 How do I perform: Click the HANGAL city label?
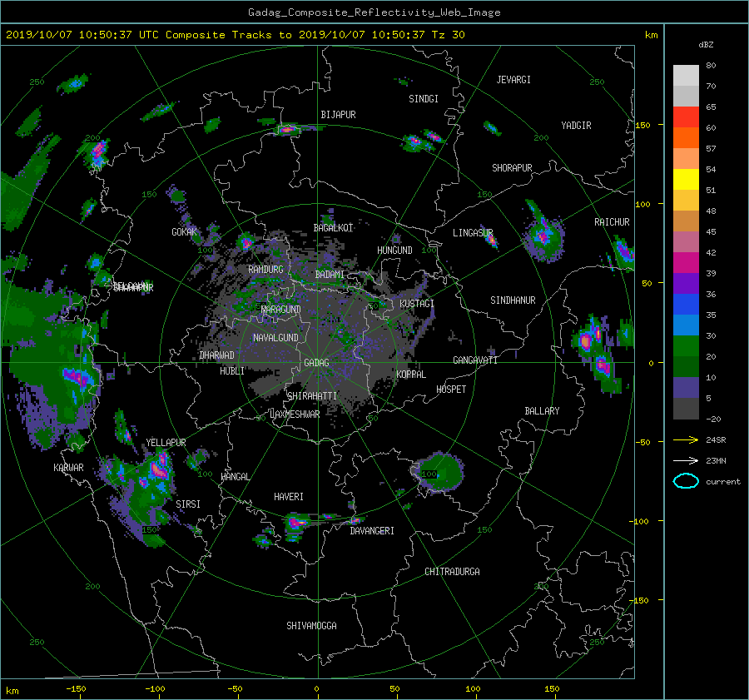pos(235,477)
